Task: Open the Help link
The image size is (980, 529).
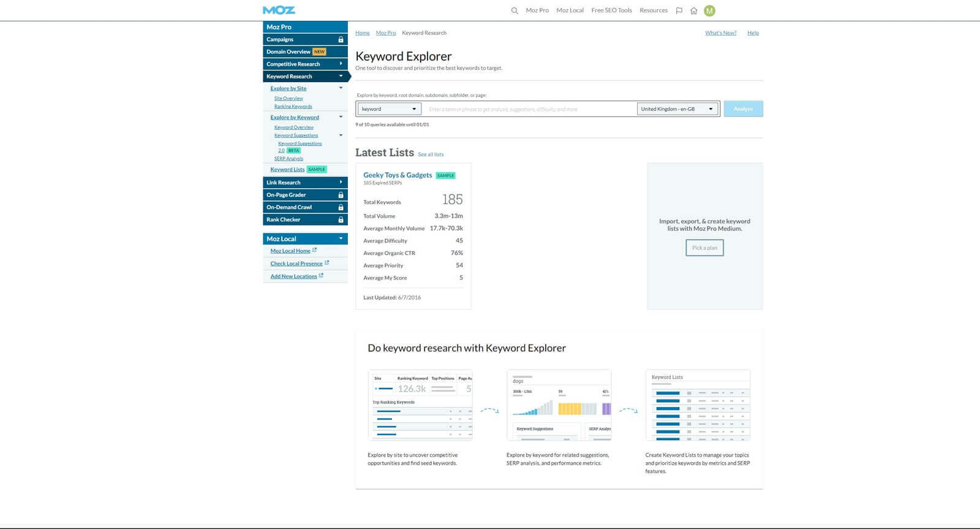Action: pyautogui.click(x=753, y=33)
